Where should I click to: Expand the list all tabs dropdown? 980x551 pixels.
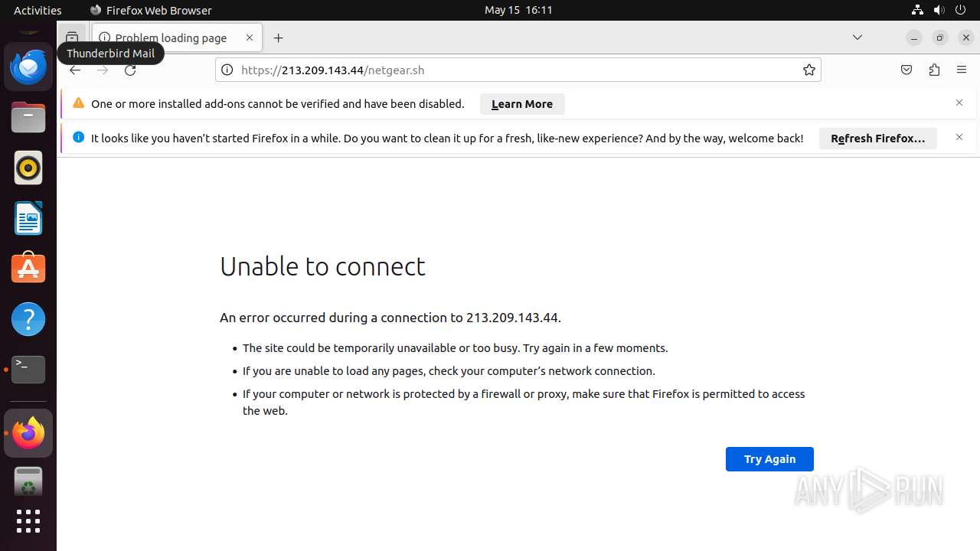point(857,37)
